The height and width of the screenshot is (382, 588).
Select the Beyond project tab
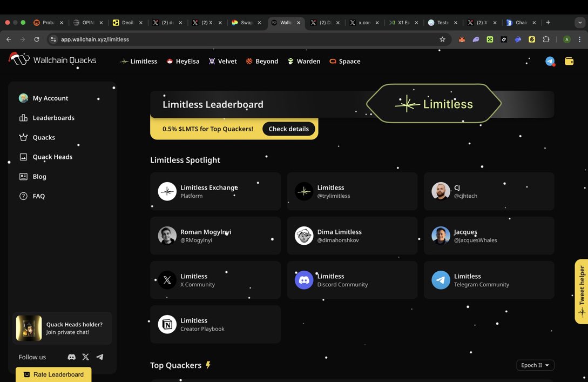click(x=262, y=61)
